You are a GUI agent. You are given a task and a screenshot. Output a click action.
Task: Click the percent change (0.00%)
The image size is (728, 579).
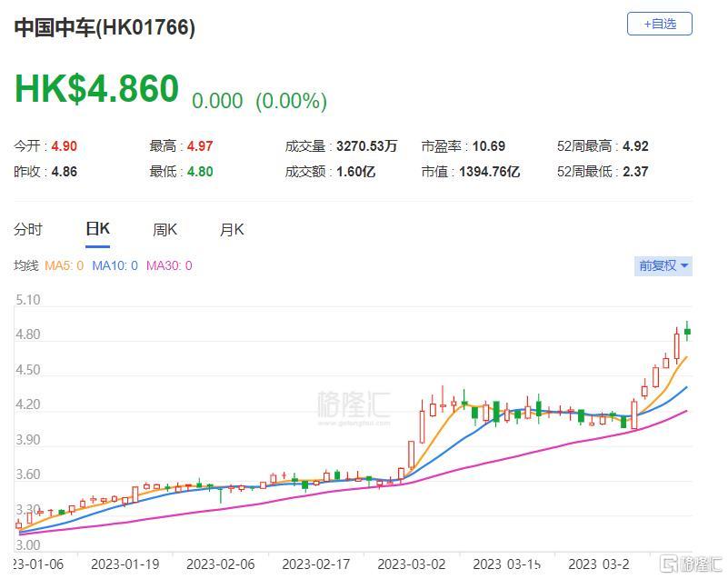click(292, 101)
